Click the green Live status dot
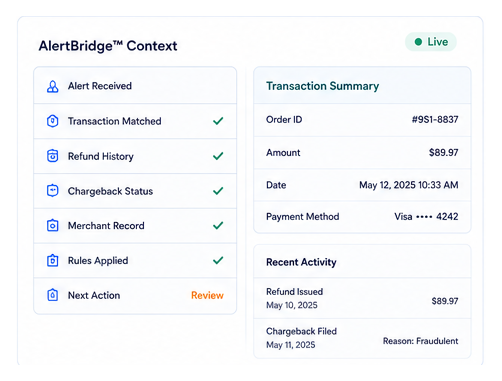Viewport: 502px width, 381px height. click(418, 42)
